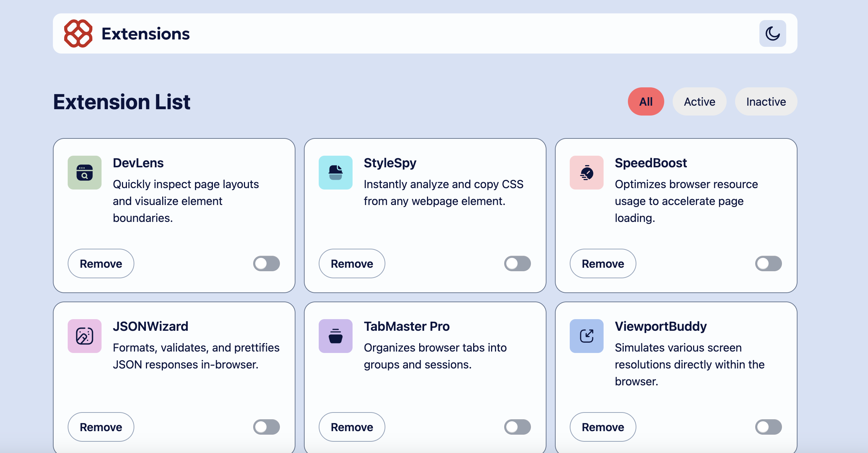Filter list by Active extensions
This screenshot has width=868, height=453.
tap(699, 101)
